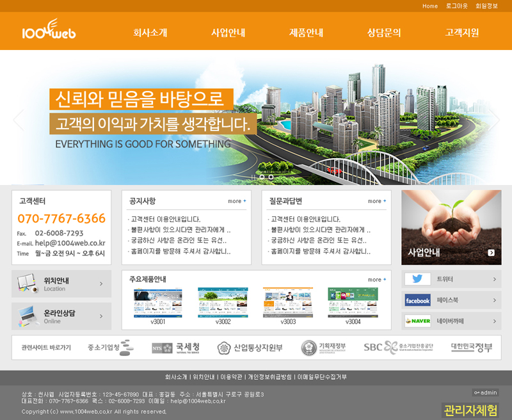Click the 위치안내 Location map icon
Screen dimensions: 512x420
[28, 284]
